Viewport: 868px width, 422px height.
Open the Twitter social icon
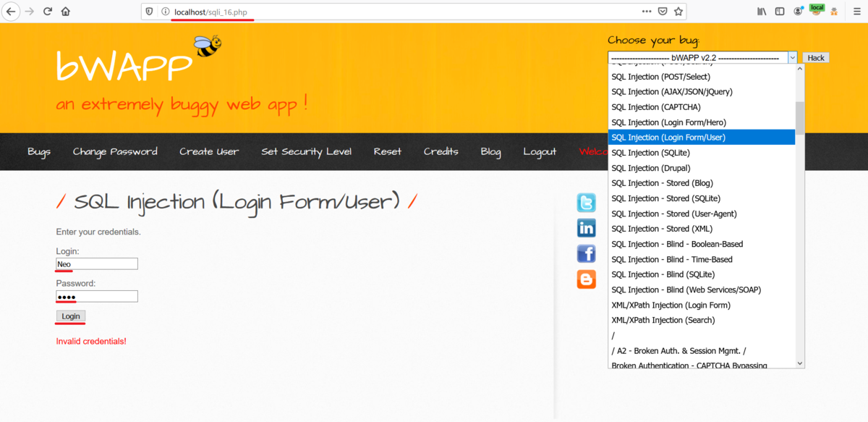586,203
